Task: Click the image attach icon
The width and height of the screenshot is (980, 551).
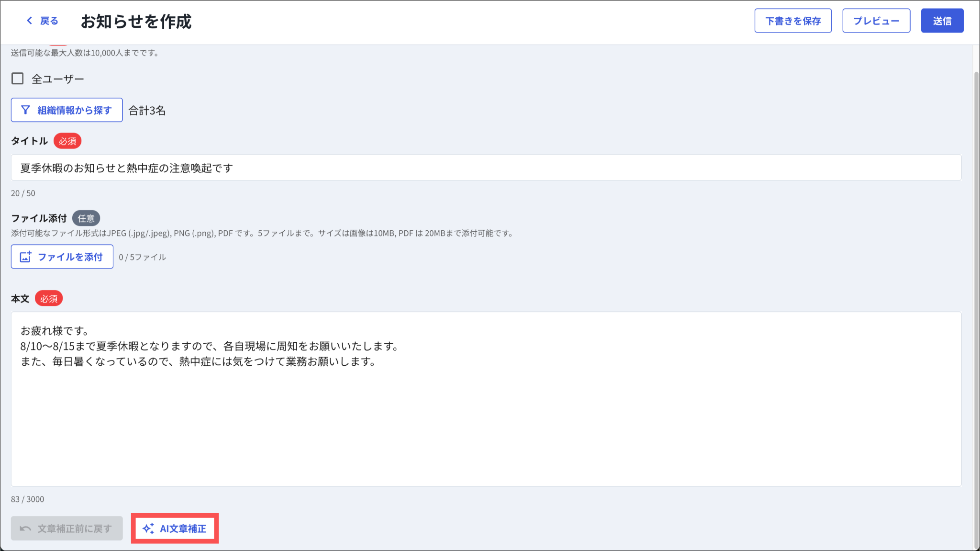Action: pyautogui.click(x=25, y=257)
